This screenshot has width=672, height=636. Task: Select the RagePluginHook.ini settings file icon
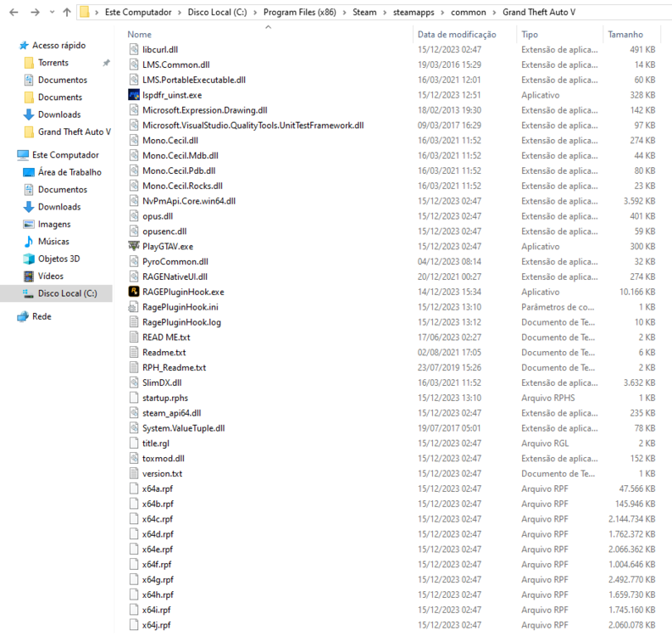point(134,307)
